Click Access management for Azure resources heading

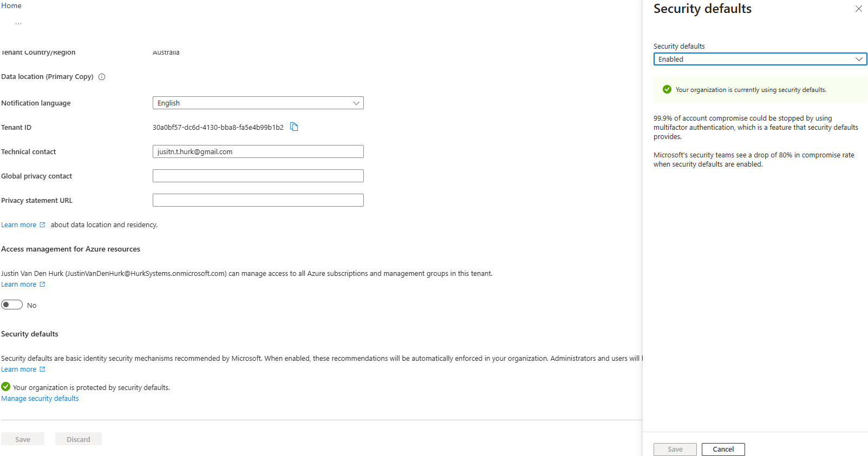[x=70, y=249]
